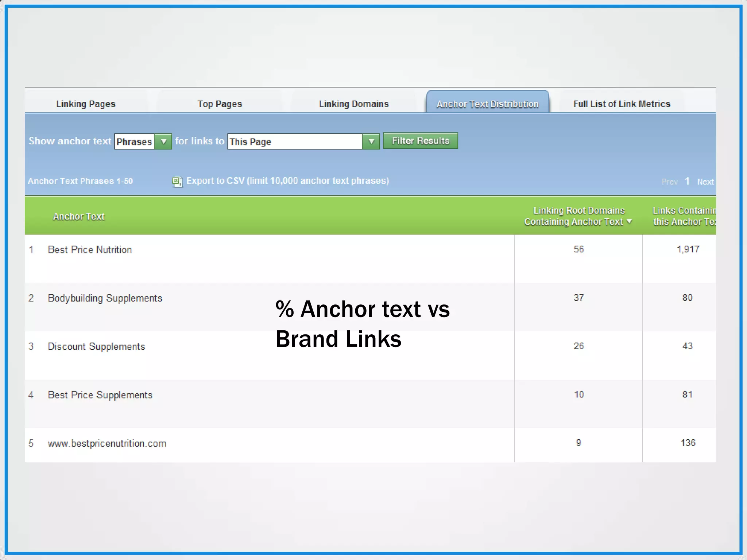The width and height of the screenshot is (747, 560).
Task: Click Links Containing this Anchor Text header
Action: [684, 216]
